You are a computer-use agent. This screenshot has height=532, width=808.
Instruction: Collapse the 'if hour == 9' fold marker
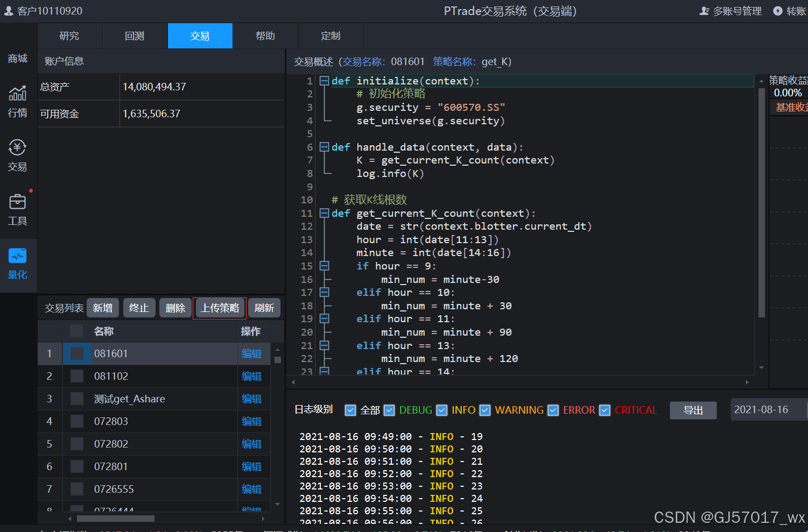click(x=325, y=266)
